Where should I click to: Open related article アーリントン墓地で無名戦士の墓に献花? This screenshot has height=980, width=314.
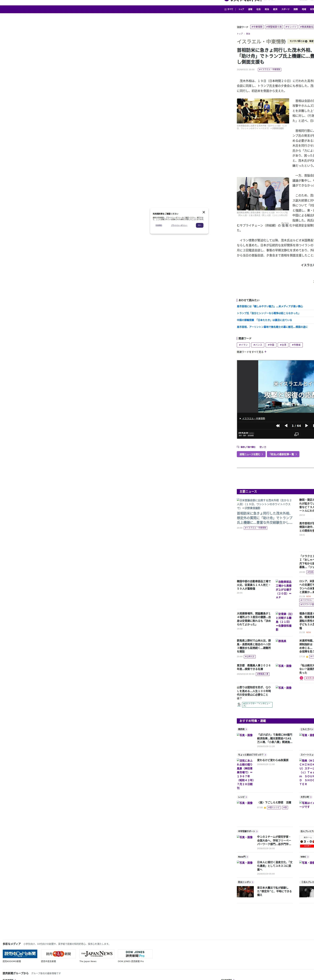pyautogui.click(x=272, y=327)
